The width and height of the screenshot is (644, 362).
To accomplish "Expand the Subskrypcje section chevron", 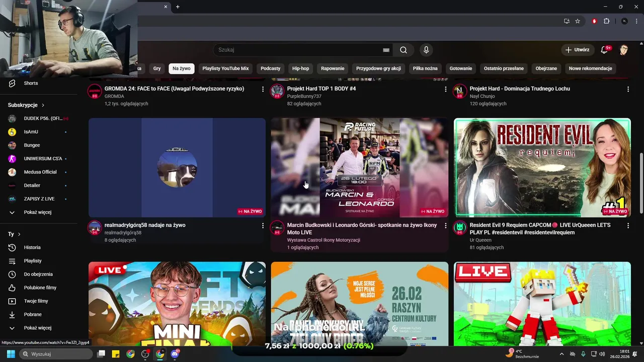I will 43,105.
